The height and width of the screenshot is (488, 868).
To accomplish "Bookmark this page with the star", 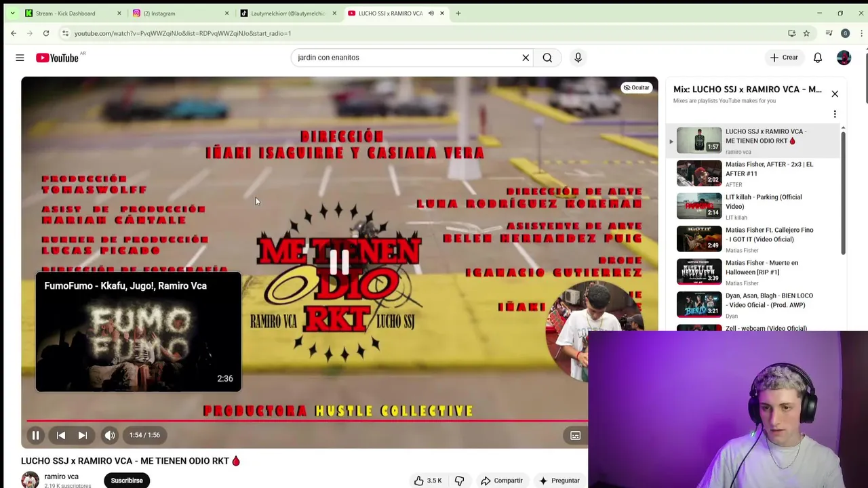I will 806,33.
